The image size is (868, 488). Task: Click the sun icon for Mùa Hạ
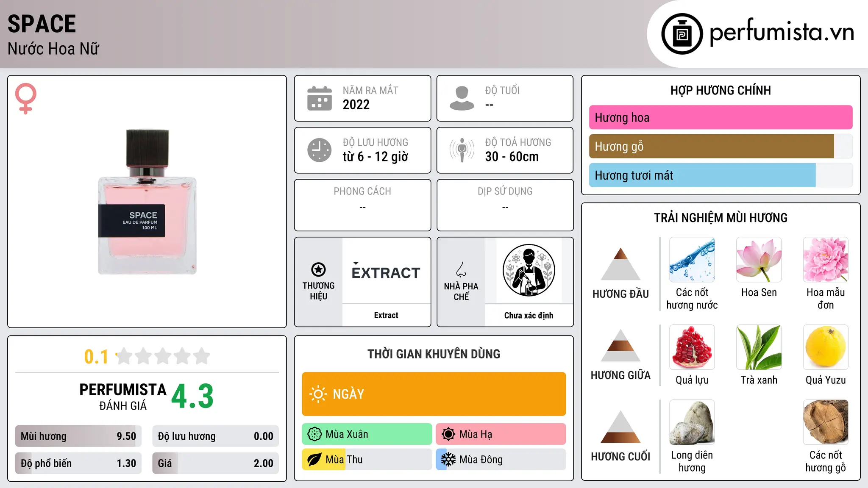[448, 434]
